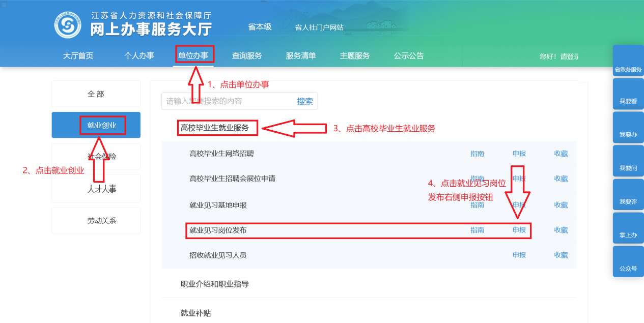This screenshot has width=644, height=323.
Task: Open the 公众号 sidebar button
Action: [x=628, y=262]
